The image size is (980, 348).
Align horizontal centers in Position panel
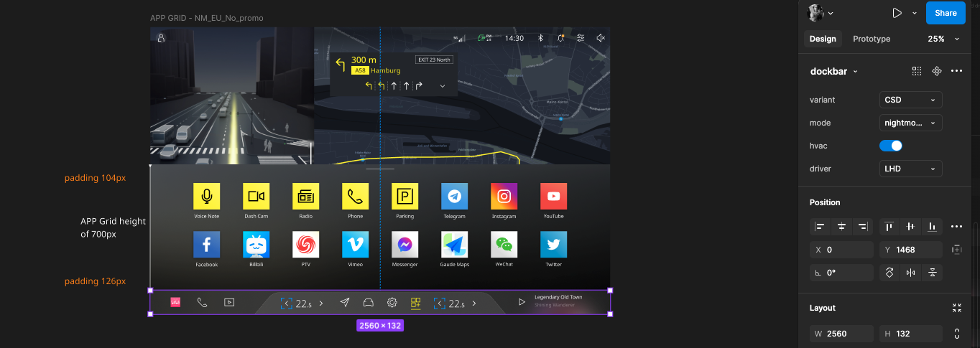click(x=841, y=227)
